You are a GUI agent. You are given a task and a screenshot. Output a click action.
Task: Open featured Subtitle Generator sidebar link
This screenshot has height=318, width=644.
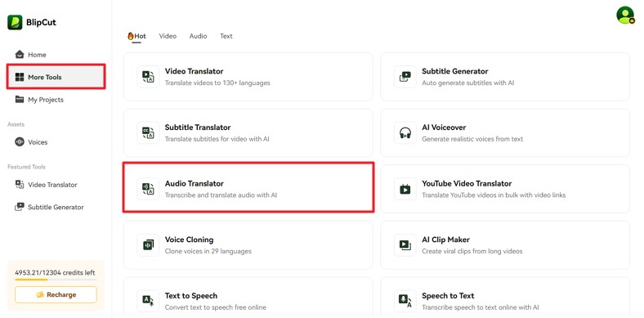(56, 207)
